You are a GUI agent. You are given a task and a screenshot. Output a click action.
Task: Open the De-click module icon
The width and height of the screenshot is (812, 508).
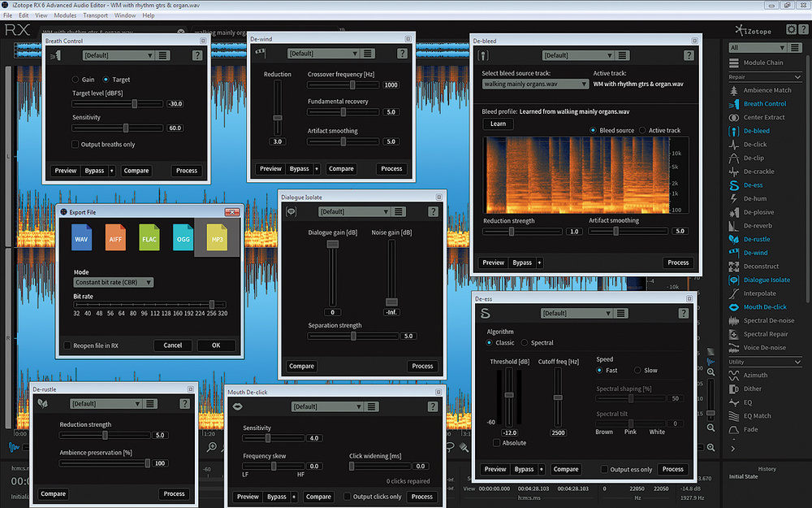click(734, 144)
